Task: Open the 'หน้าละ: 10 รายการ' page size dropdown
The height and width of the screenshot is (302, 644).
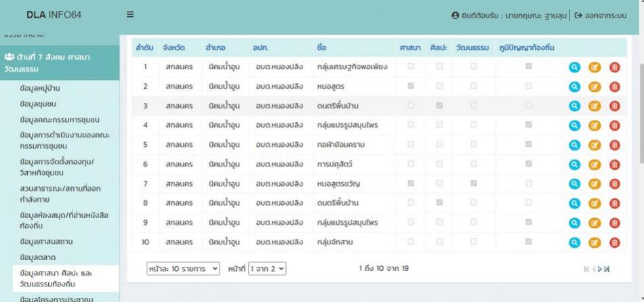Action: point(184,269)
